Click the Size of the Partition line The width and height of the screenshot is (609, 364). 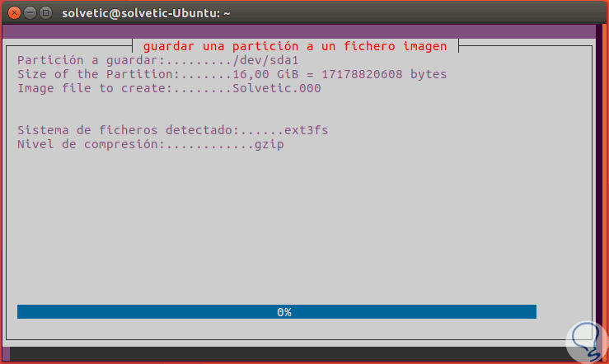pyautogui.click(x=232, y=74)
